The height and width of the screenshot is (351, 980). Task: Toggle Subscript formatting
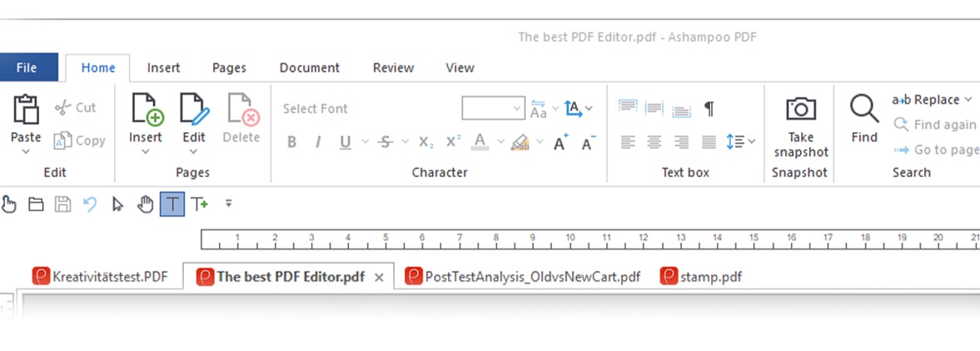pos(426,143)
